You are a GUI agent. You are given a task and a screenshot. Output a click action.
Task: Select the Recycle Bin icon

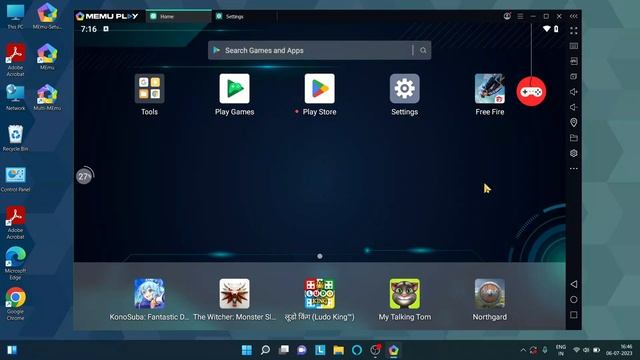pyautogui.click(x=16, y=138)
